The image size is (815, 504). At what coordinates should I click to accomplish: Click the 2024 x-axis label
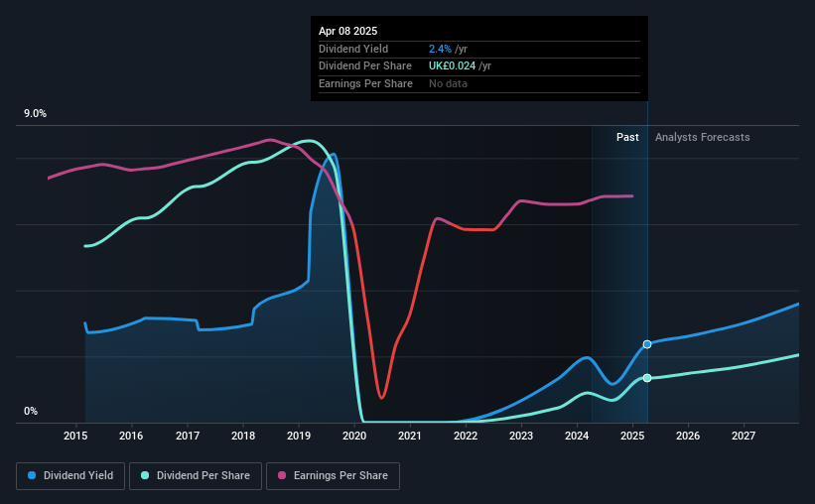click(x=577, y=436)
